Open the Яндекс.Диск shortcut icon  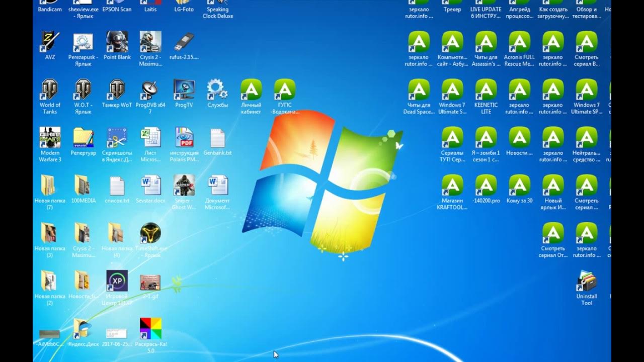[x=83, y=328]
